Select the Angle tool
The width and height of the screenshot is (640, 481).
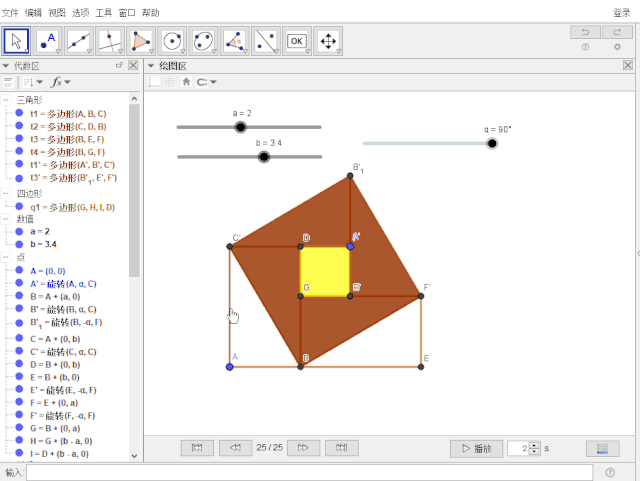234,41
